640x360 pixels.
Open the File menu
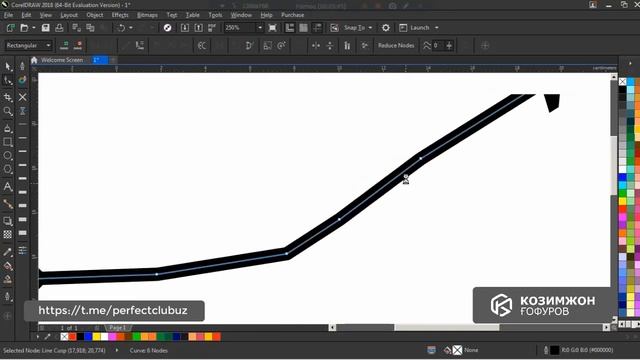pyautogui.click(x=8, y=15)
